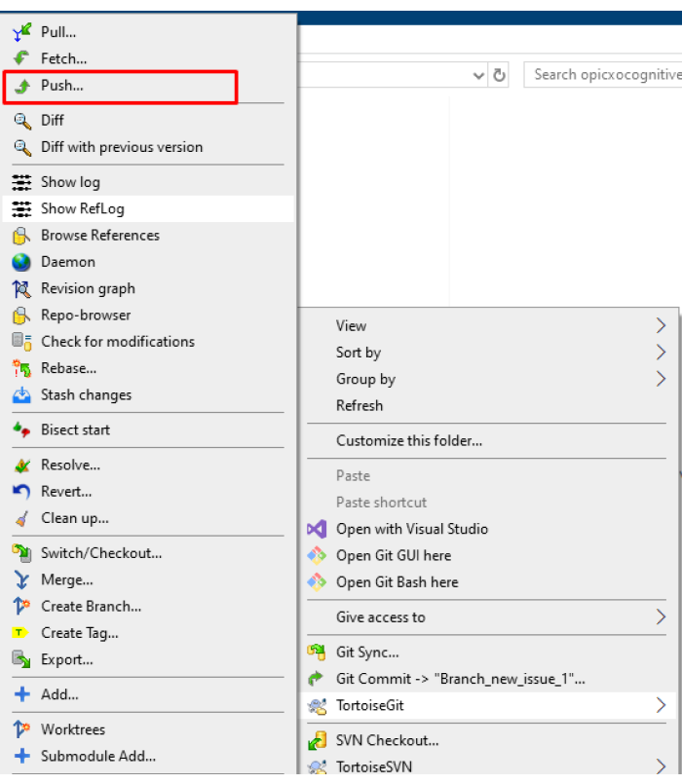Click the Revert blue arrow icon
The height and width of the screenshot is (784, 682).
coord(21,492)
